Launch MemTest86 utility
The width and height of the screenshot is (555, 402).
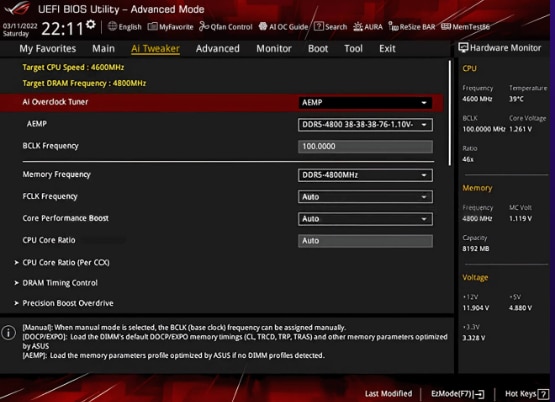[465, 27]
